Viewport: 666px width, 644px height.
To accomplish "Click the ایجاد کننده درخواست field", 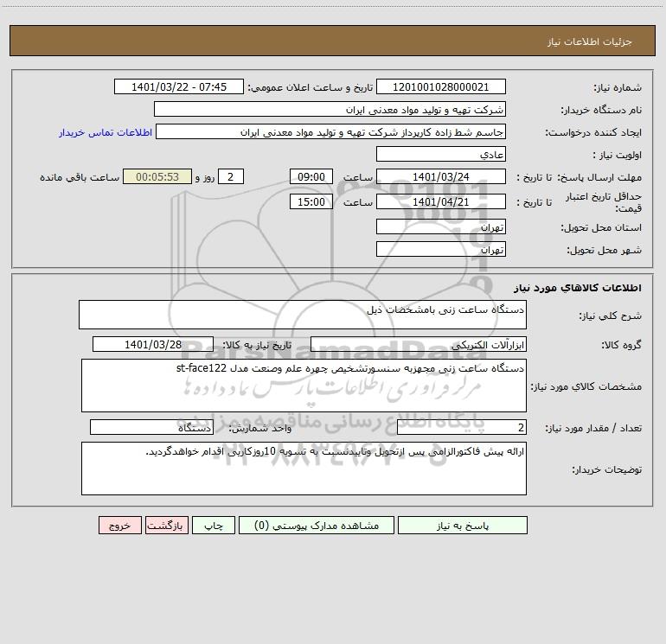I will coord(330,132).
